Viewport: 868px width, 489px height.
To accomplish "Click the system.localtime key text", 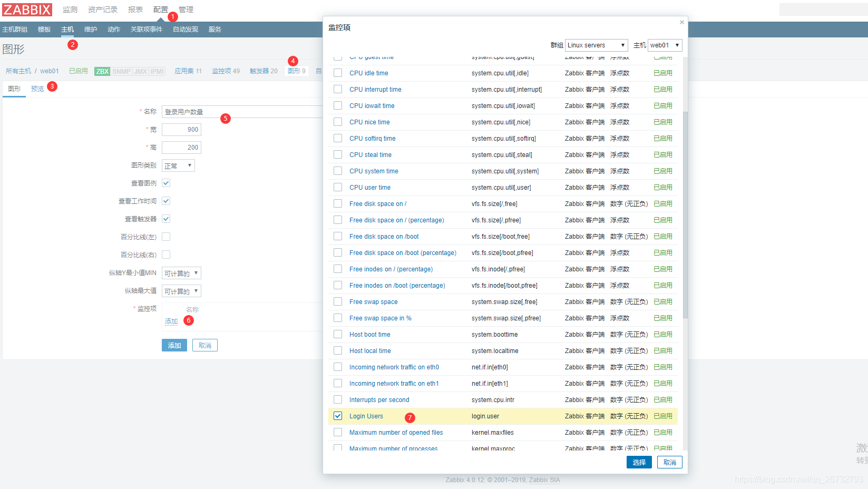I will click(495, 351).
